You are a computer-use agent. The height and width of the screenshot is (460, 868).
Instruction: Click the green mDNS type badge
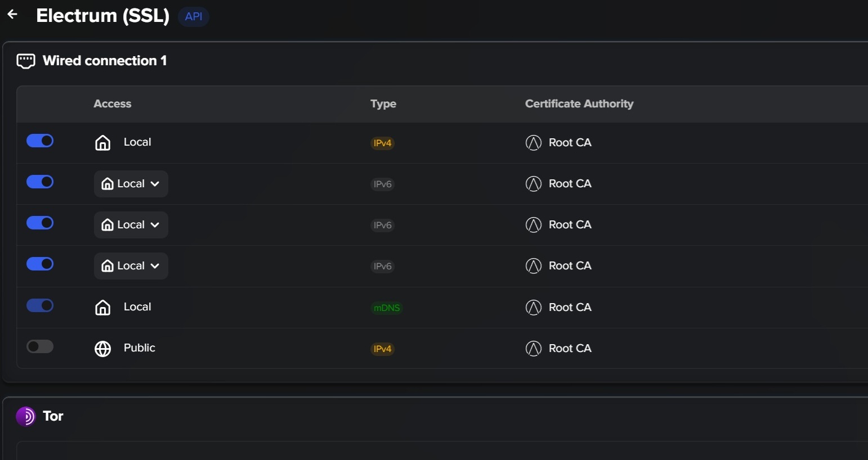(x=387, y=308)
